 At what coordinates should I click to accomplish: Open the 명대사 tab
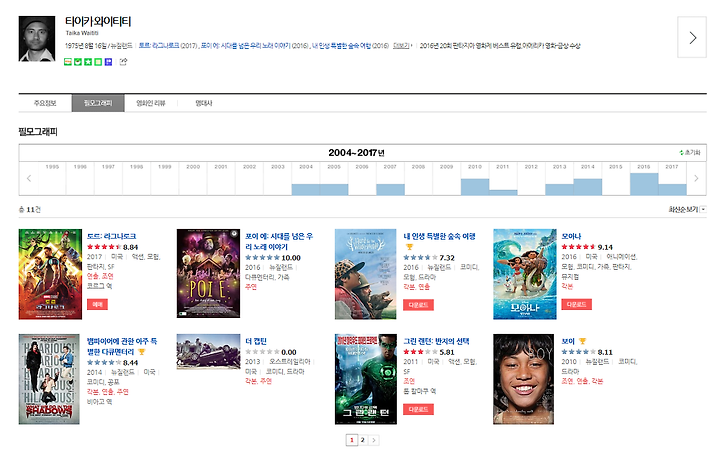[203, 103]
